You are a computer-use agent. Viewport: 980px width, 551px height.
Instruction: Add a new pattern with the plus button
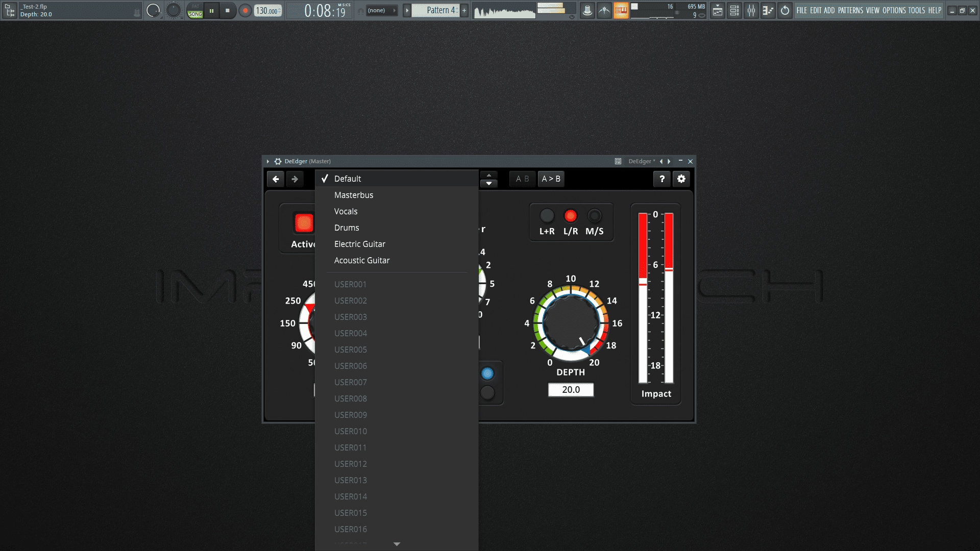pos(464,10)
